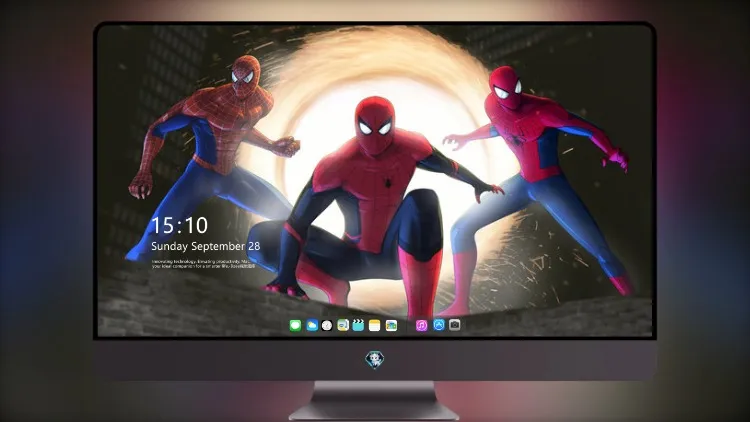Open the green Messages app in dock
Screen dimensions: 750x422
click(x=295, y=325)
